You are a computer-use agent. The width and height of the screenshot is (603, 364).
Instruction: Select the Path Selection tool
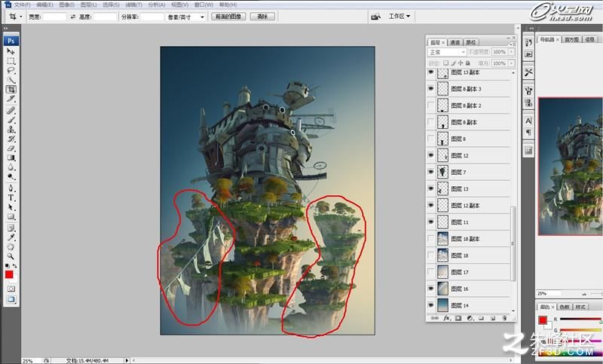click(x=11, y=207)
